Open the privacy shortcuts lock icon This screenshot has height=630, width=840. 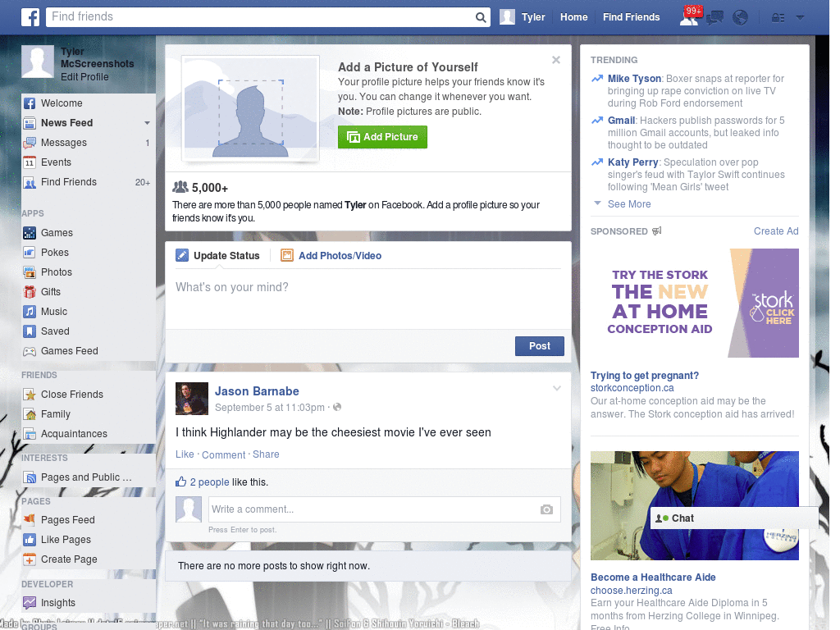coord(778,18)
